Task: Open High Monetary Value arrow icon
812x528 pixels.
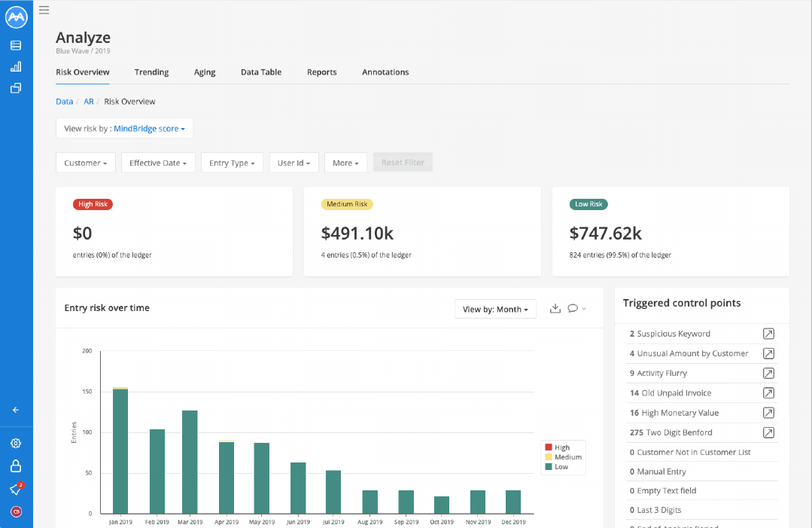Action: click(x=768, y=413)
